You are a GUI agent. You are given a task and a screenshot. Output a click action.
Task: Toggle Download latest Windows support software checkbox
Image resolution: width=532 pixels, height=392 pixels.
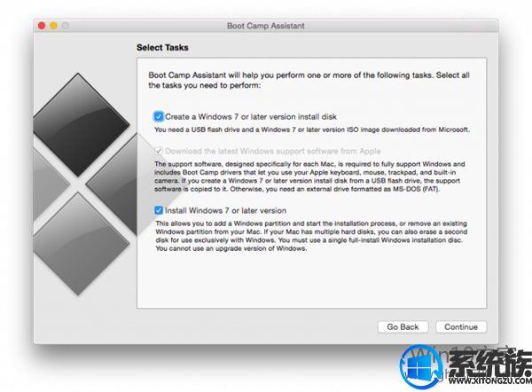coord(159,151)
